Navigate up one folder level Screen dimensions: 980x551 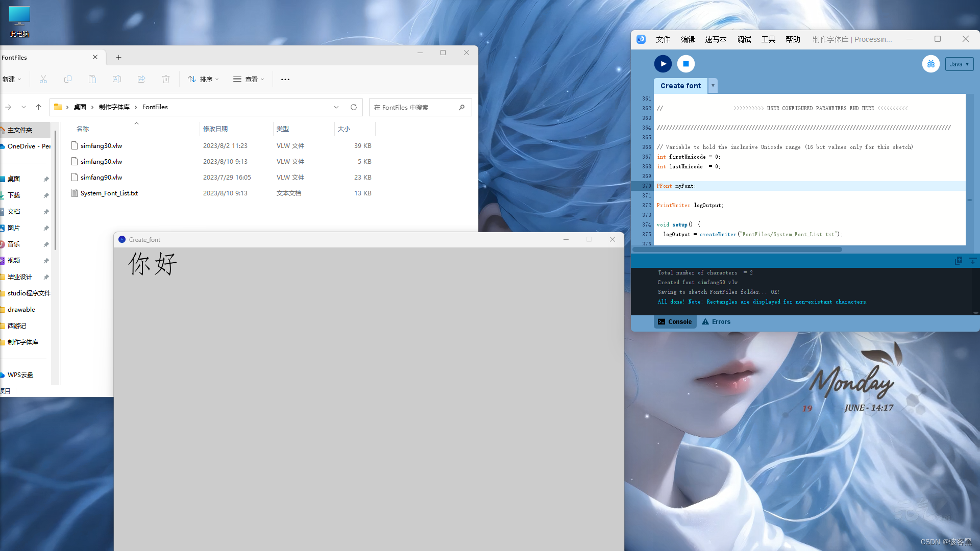[x=38, y=107]
